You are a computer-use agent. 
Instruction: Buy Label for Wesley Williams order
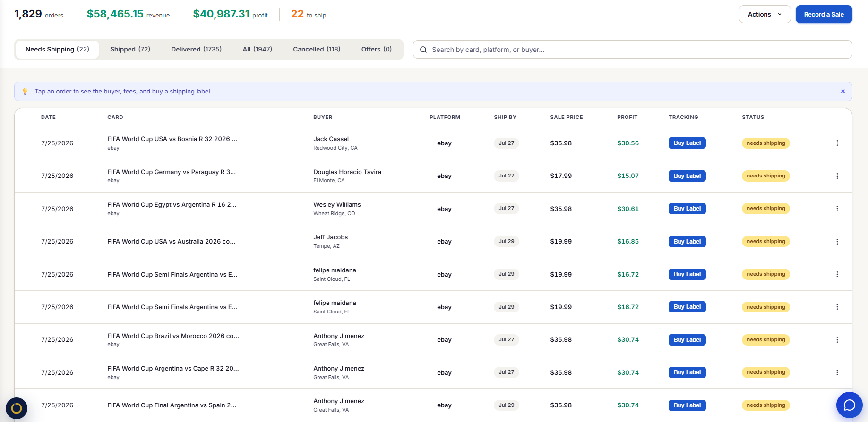(x=687, y=209)
